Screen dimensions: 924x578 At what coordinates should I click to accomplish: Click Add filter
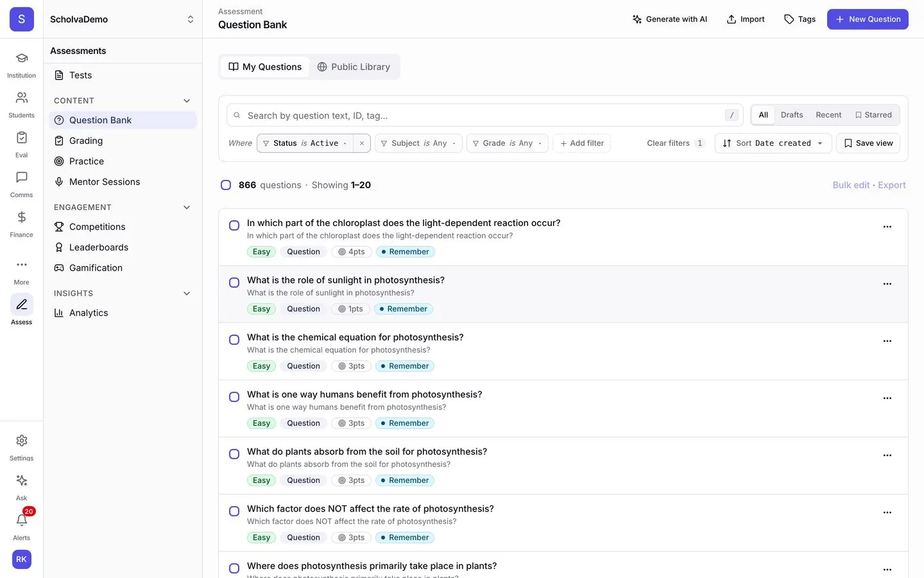pos(581,143)
